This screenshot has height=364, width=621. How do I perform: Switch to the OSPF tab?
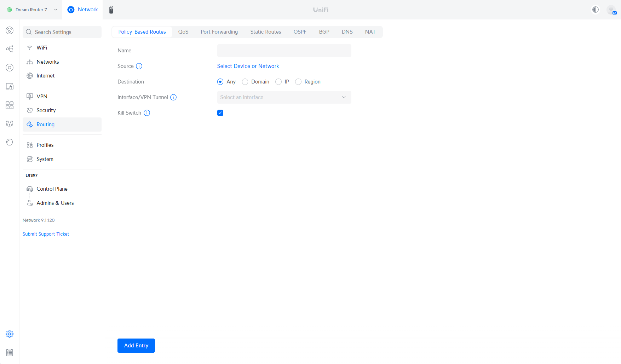coord(300,32)
